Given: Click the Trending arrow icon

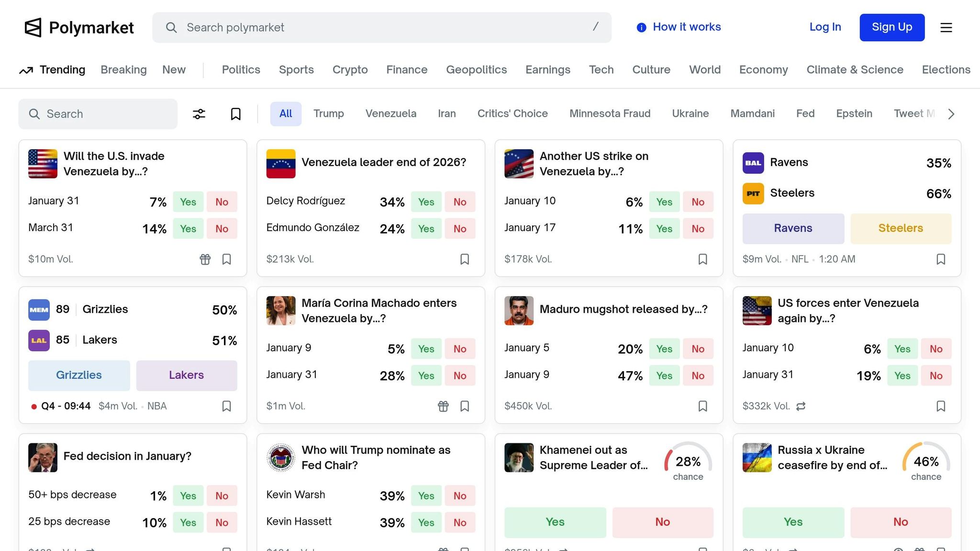Looking at the screenshot, I should click(x=26, y=70).
